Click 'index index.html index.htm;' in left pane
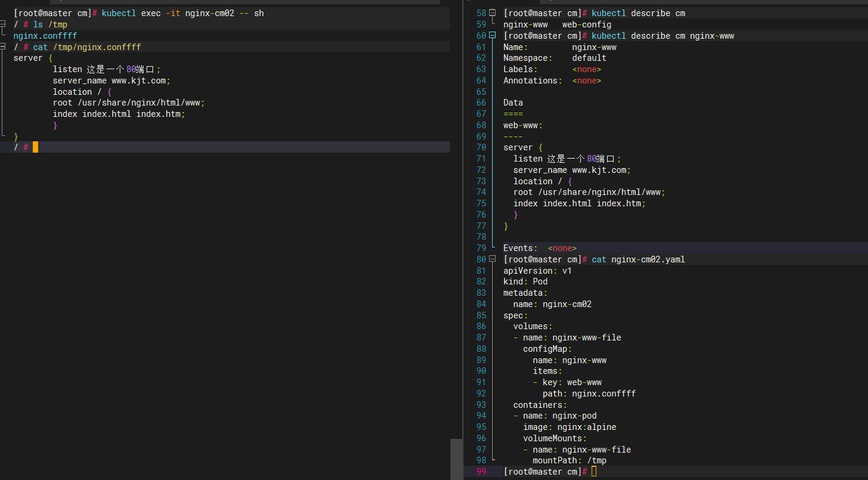The image size is (868, 480). click(119, 114)
